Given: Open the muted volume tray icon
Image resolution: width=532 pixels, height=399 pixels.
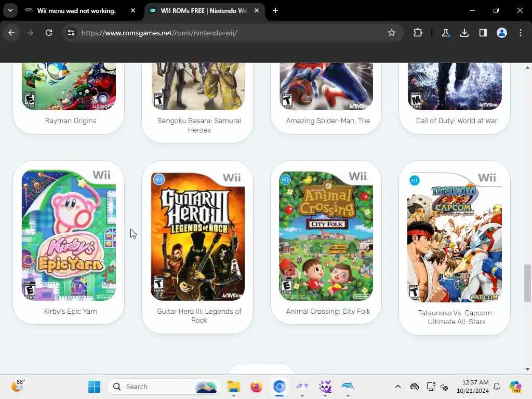Looking at the screenshot, I should [x=444, y=387].
